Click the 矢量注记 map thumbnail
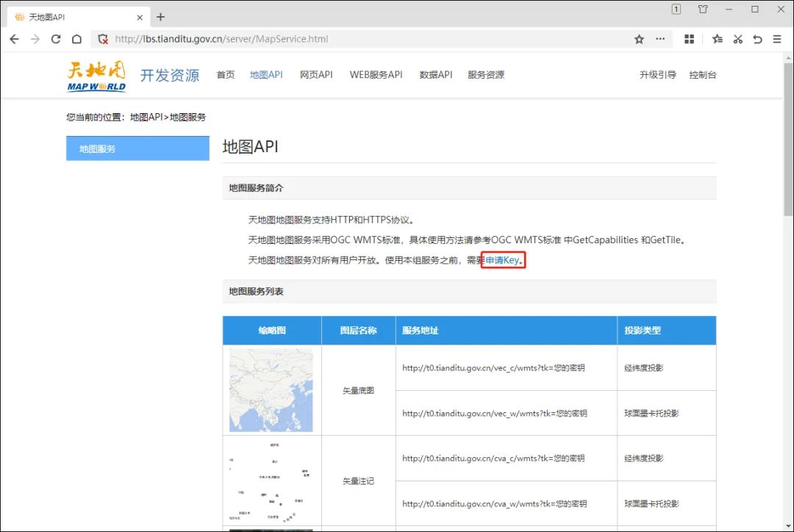794x532 pixels. [271, 481]
